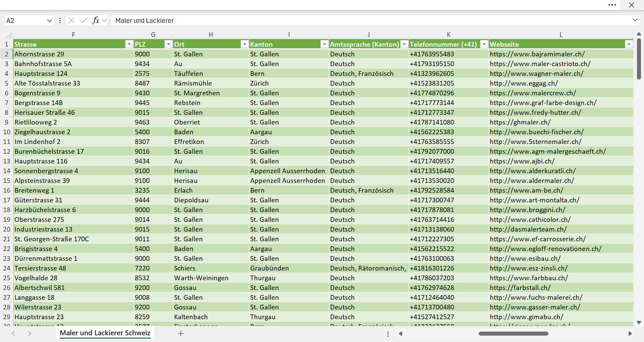Click the Select All corner triangle
The width and height of the screenshot is (644, 342).
click(x=9, y=35)
